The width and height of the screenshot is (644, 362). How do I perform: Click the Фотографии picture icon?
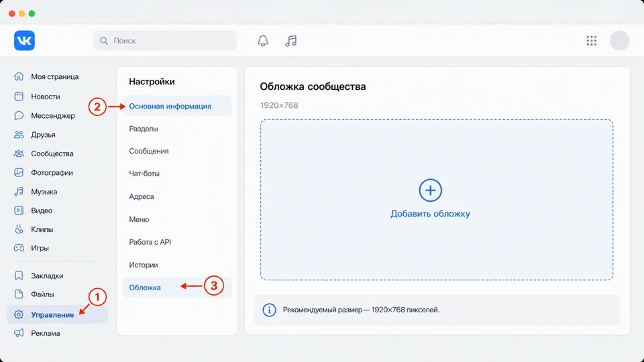point(19,172)
